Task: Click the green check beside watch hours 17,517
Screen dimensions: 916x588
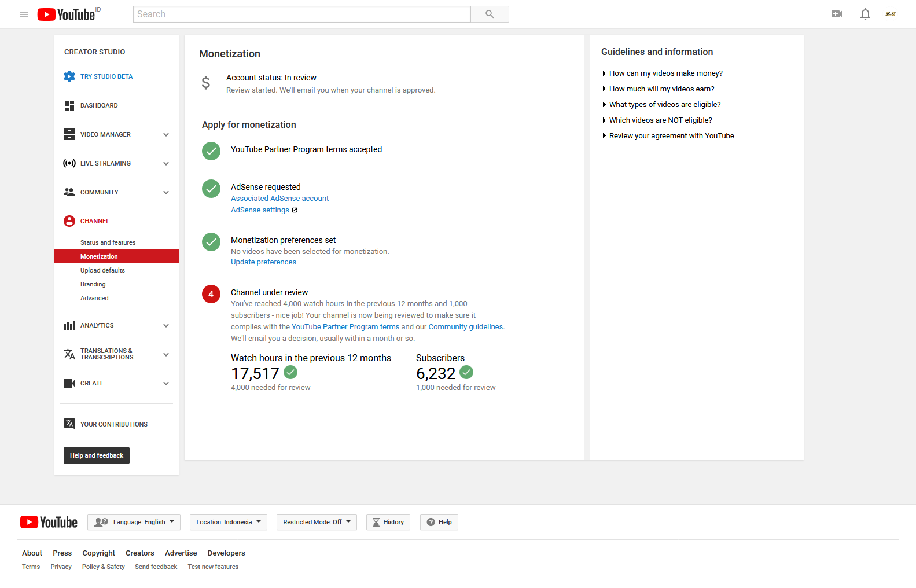Action: click(290, 372)
